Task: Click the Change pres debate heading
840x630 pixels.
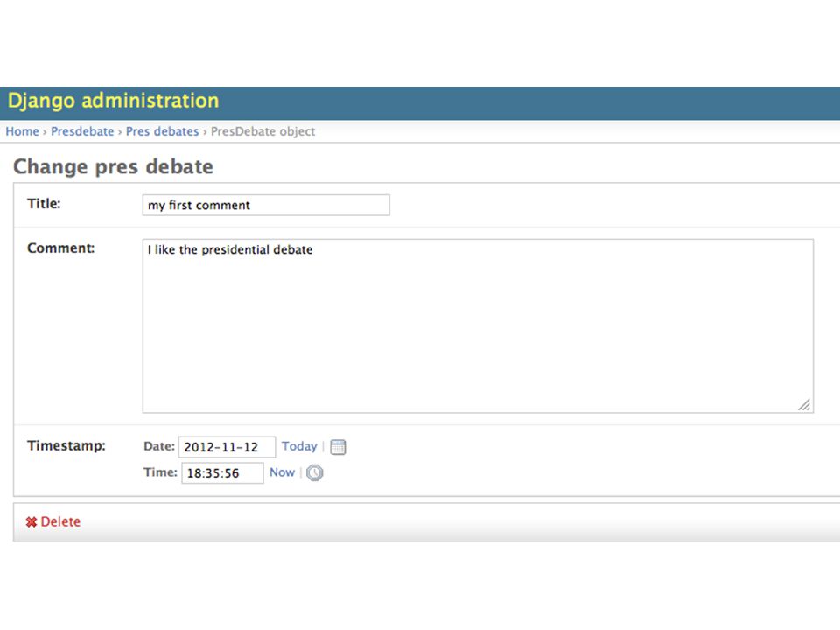Action: [113, 166]
